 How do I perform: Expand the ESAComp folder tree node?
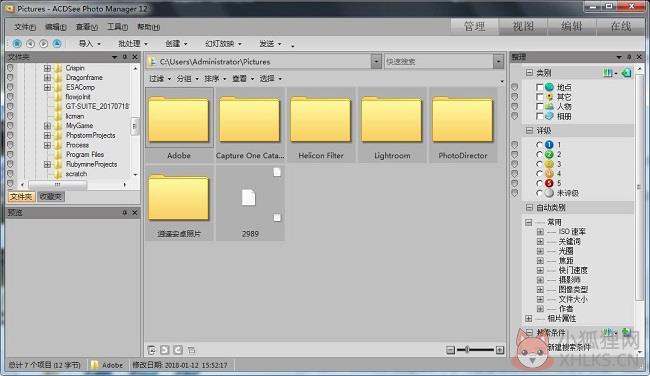47,87
